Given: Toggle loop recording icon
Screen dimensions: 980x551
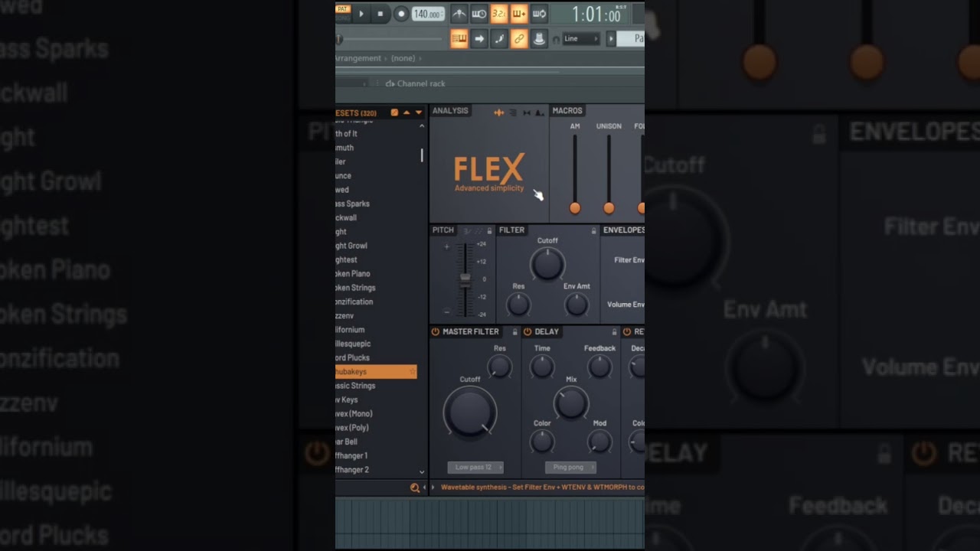Looking at the screenshot, I should tap(539, 14).
